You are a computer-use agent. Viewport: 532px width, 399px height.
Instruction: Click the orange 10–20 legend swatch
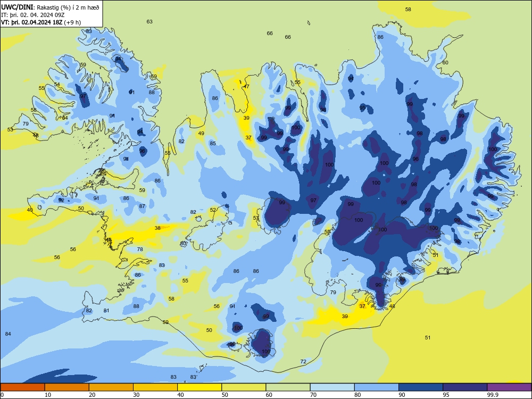(x=67, y=387)
